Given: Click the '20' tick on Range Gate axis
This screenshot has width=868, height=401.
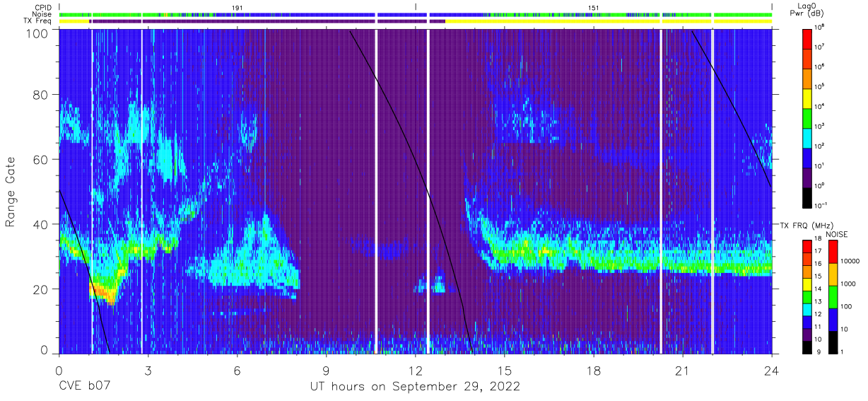Looking at the screenshot, I should (x=41, y=289).
